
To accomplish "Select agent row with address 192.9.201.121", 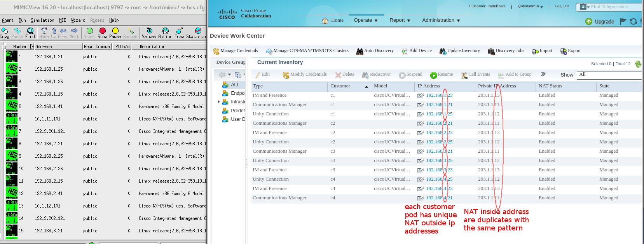I will point(106,131).
